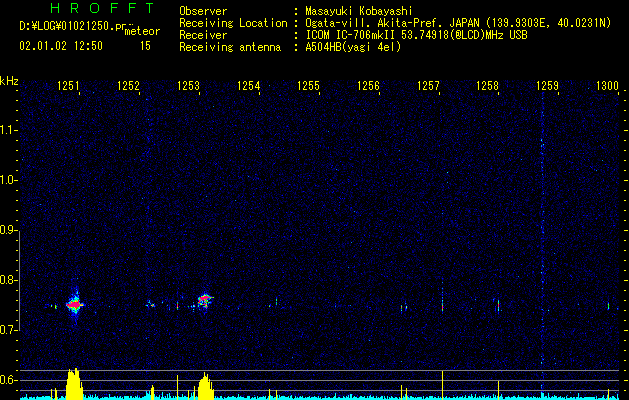
Task: Click the faint vertical interference line at 1259
Action: 542,241
